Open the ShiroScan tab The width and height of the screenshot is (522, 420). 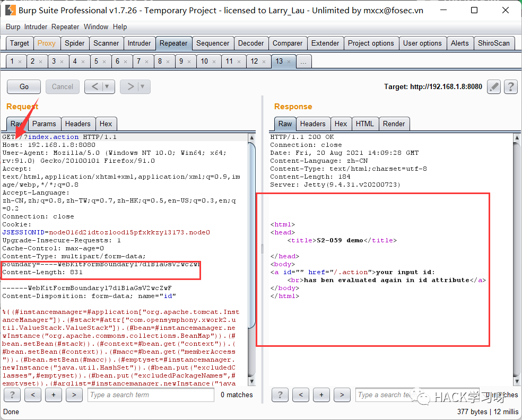coord(494,43)
